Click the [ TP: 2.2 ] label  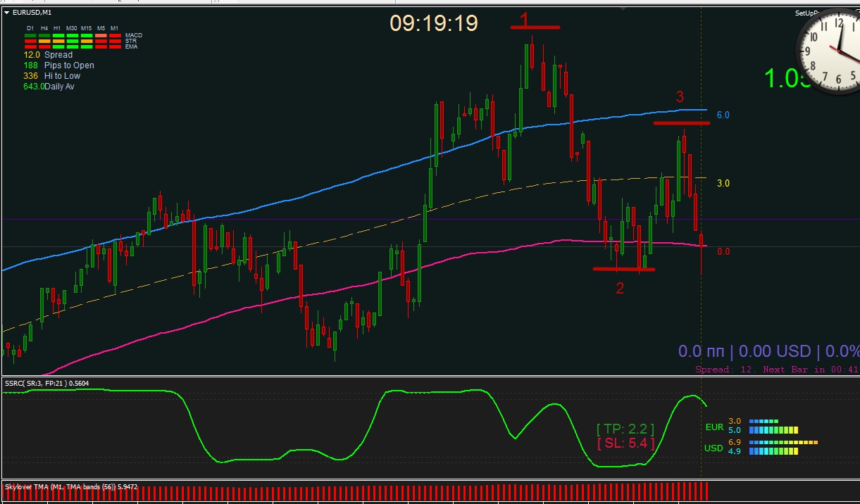click(625, 429)
